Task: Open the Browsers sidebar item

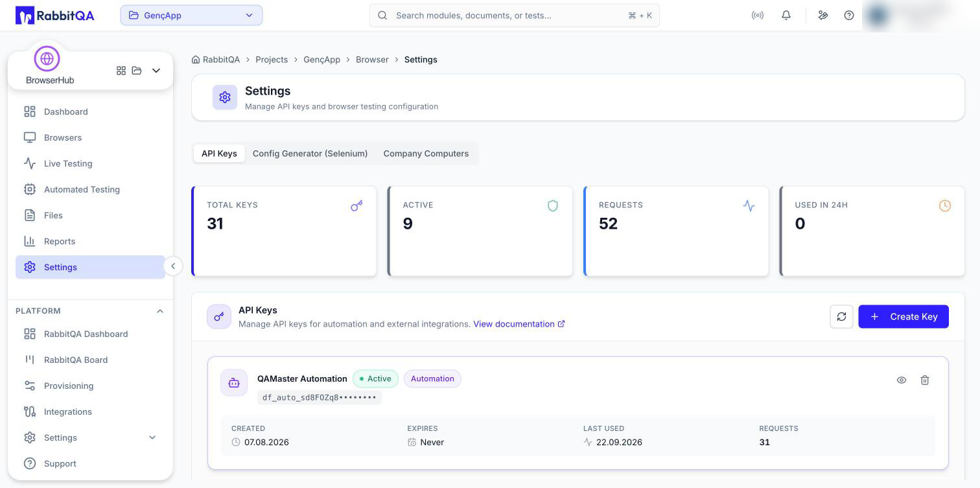Action: (90, 137)
